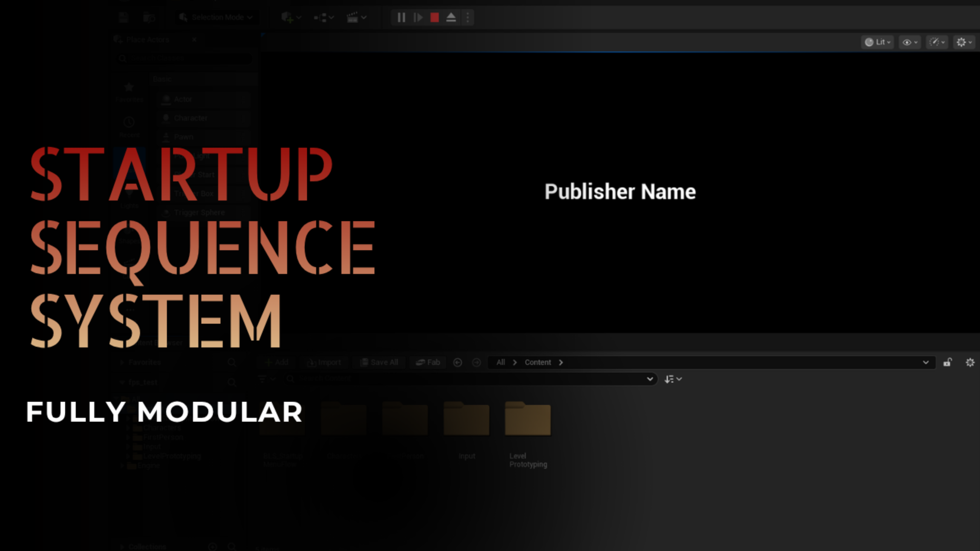Viewport: 980px width, 551px height.
Task: Open the Cinematics clapperboard menu
Action: tap(356, 18)
